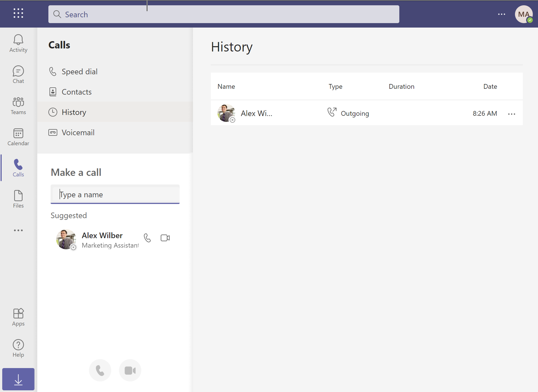This screenshot has height=392, width=538.
Task: Open the Voicemail section
Action: 78,132
